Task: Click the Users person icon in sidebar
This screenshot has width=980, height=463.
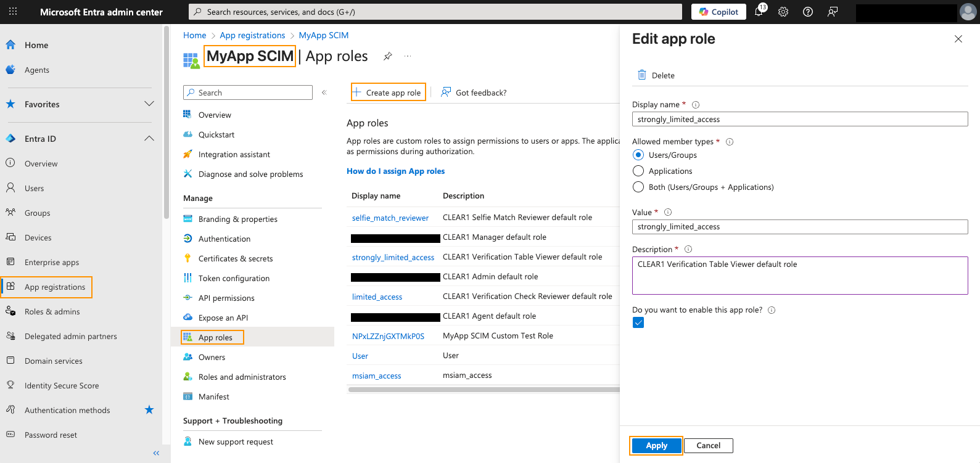Action: [10, 188]
